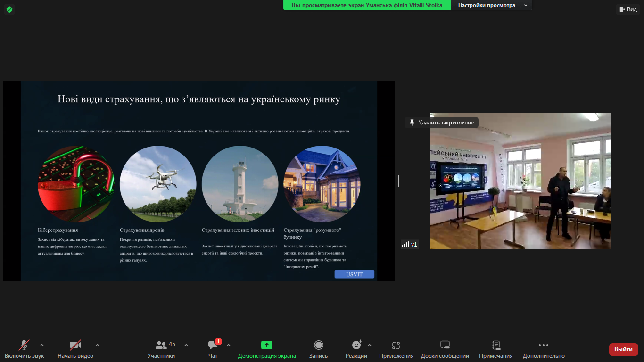Start recording with the Запись button
Viewport: 644px width, 362px height.
tap(318, 346)
